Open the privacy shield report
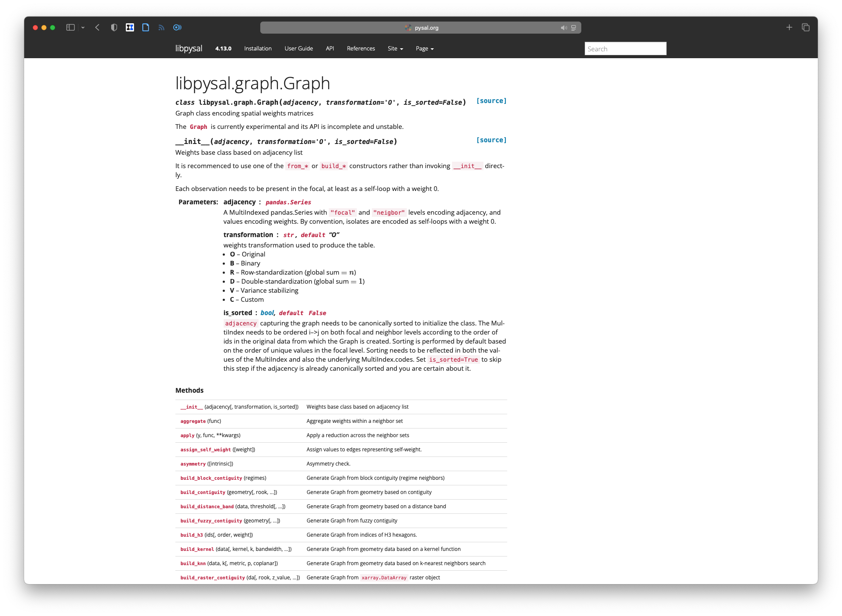 tap(114, 28)
